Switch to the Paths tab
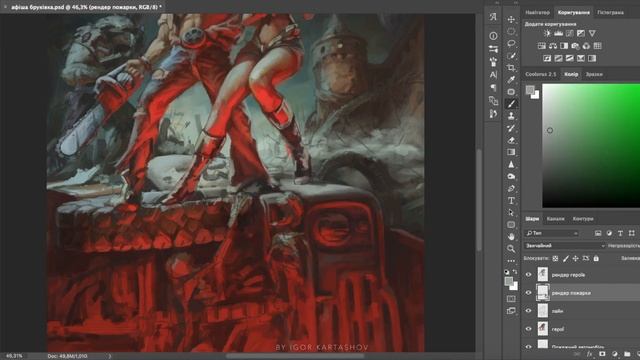The height and width of the screenshot is (360, 640). pos(583,219)
